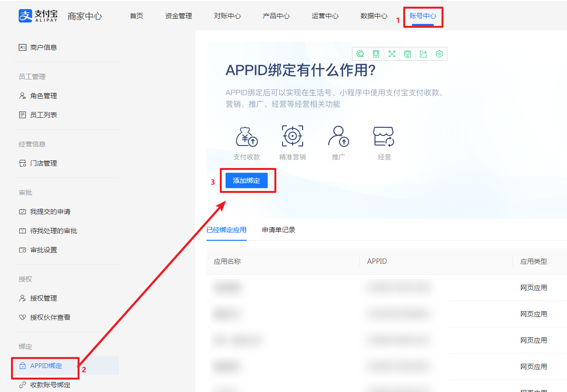
Task: Open 角色管理 in the sidebar
Action: coord(38,96)
